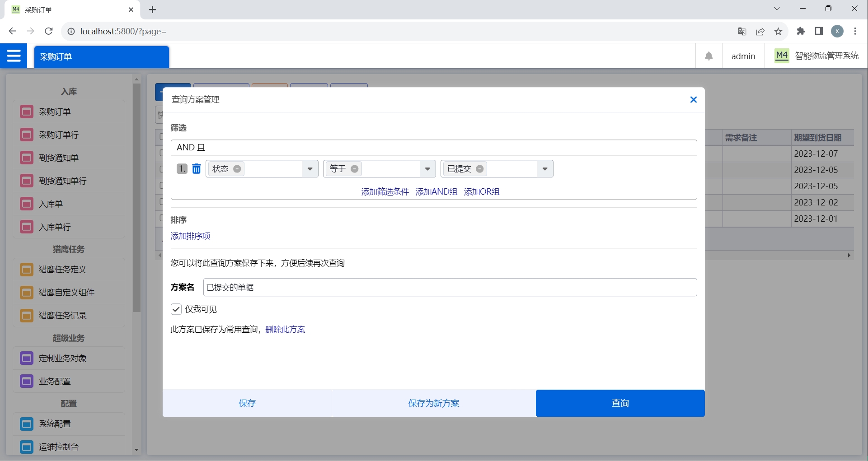Image resolution: width=868 pixels, height=461 pixels.
Task: Open 猎鹰任务记录 in sidebar
Action: (69, 316)
